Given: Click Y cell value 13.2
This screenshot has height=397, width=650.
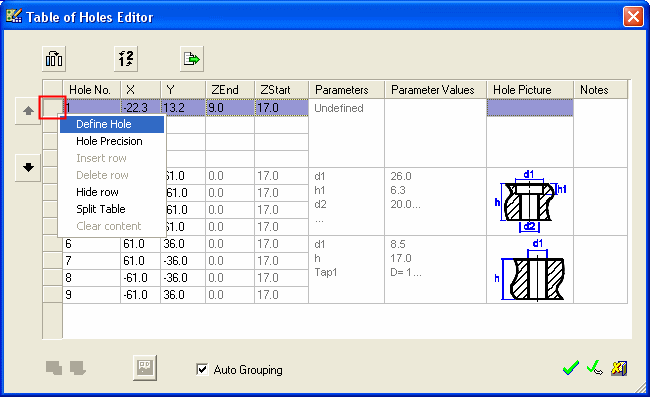Looking at the screenshot, I should click(x=183, y=108).
